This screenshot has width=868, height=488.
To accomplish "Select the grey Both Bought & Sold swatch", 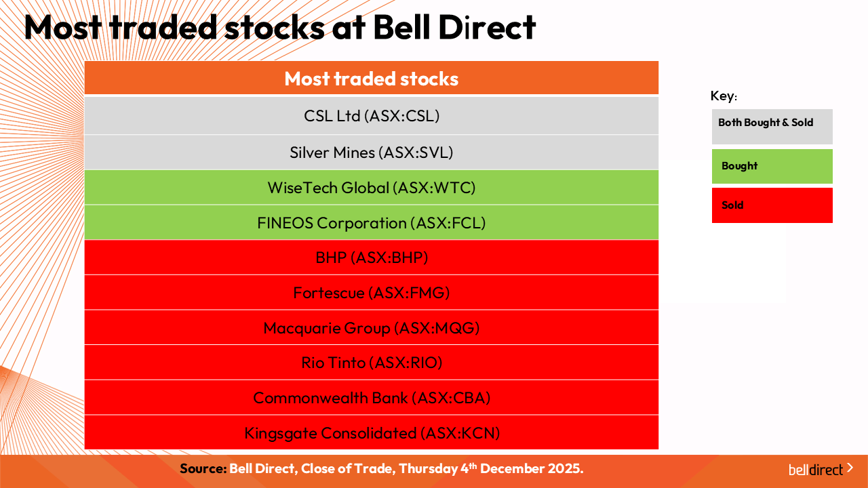I will point(772,126).
